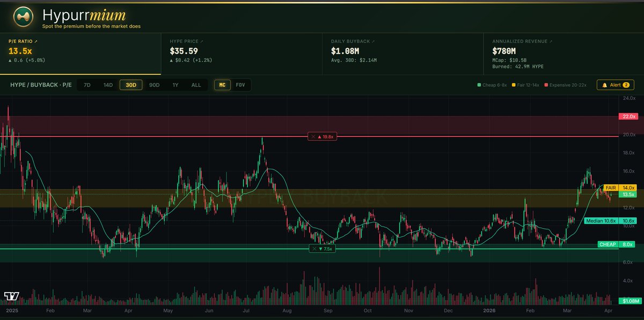Click 'Spot the premium before the market does'
Image resolution: width=644 pixels, height=320 pixels.
[91, 26]
